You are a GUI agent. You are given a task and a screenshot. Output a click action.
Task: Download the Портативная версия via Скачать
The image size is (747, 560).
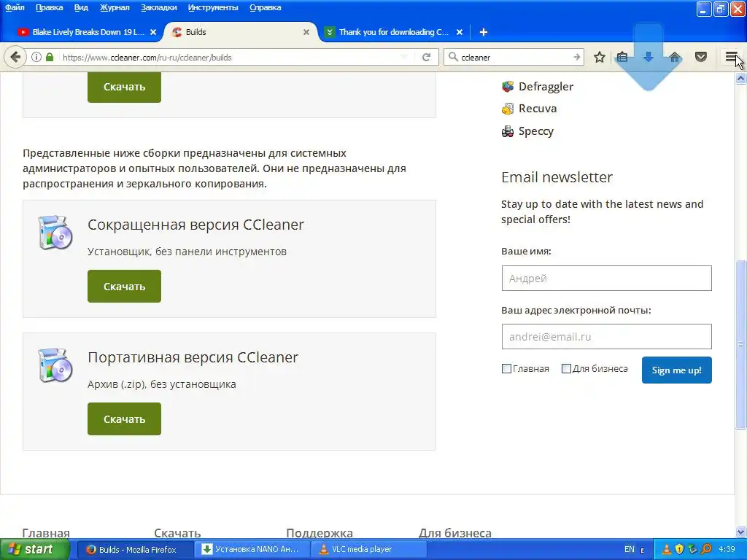point(124,419)
